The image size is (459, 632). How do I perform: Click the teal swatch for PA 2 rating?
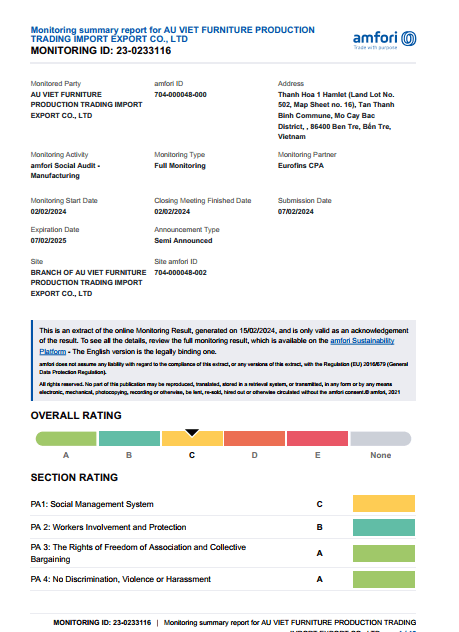click(x=384, y=527)
